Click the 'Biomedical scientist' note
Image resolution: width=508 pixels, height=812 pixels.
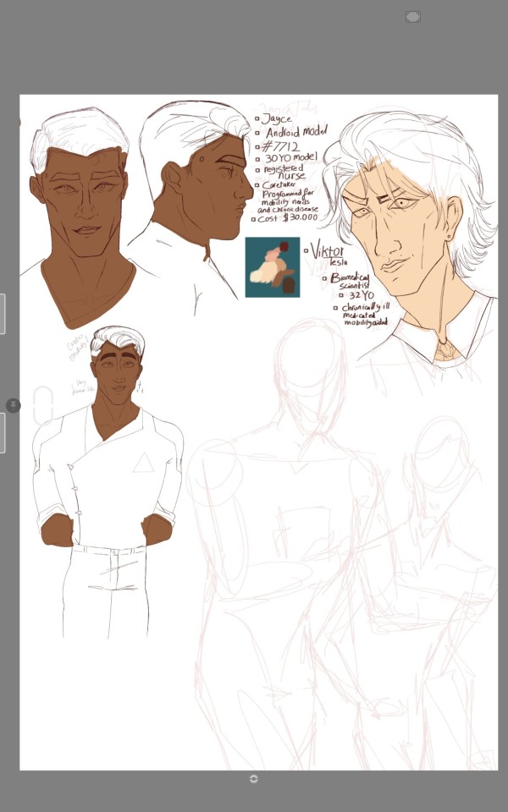(350, 281)
